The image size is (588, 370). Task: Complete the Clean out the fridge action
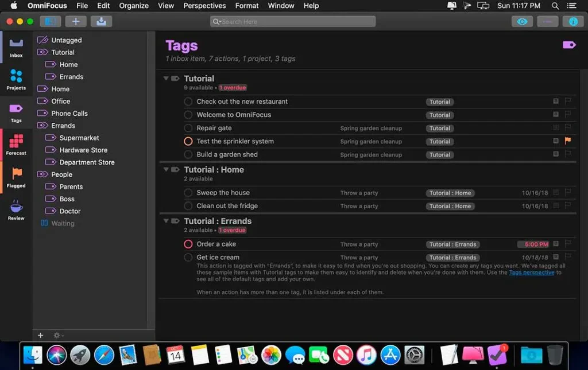pos(188,205)
